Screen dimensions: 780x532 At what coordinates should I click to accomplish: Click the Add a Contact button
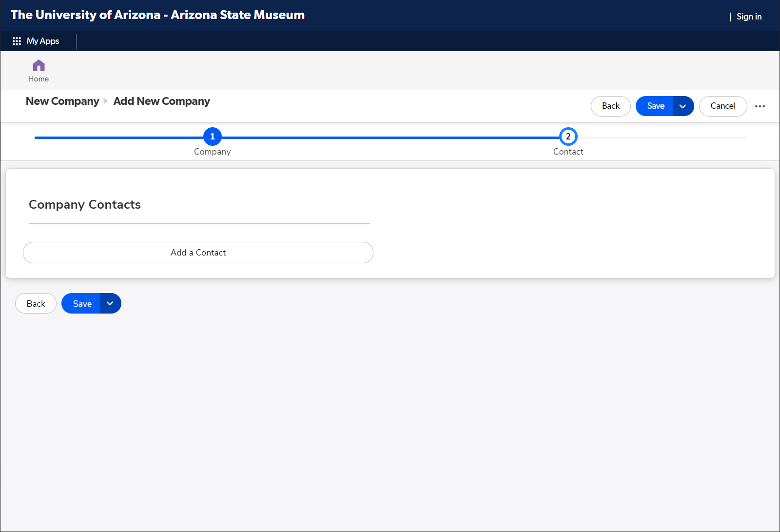coord(198,253)
